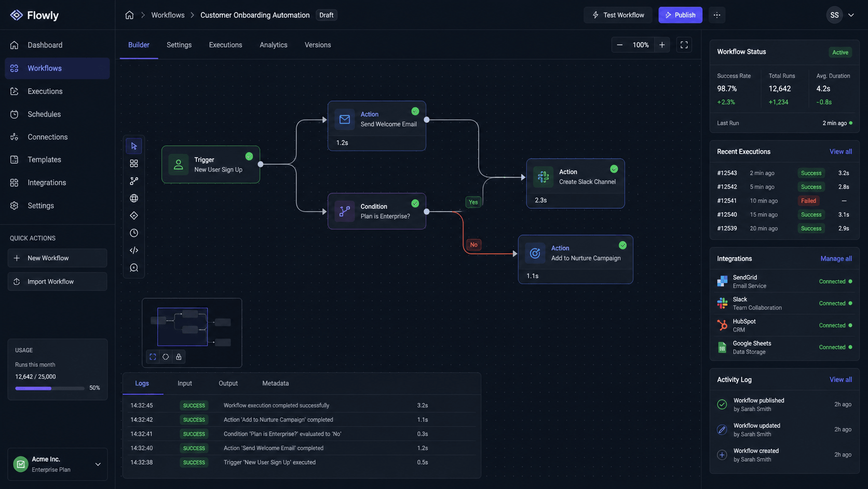Screen dimensions: 868x489
Task: Select the pointer tool in canvas toolbar
Action: click(134, 146)
